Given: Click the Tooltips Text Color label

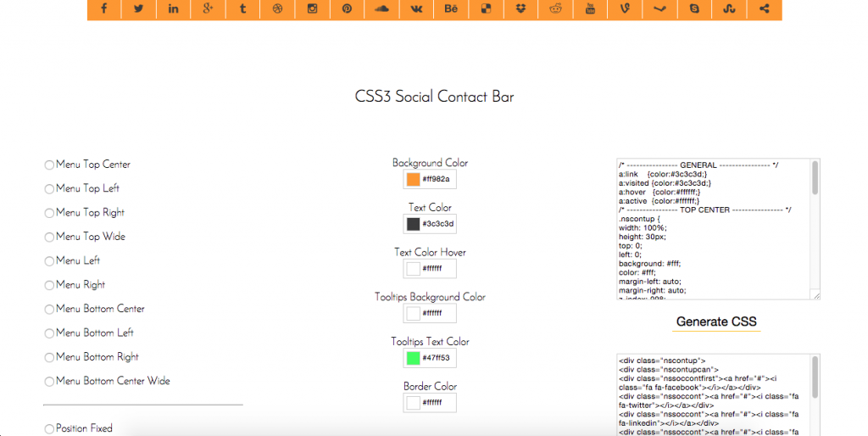Looking at the screenshot, I should tap(430, 342).
